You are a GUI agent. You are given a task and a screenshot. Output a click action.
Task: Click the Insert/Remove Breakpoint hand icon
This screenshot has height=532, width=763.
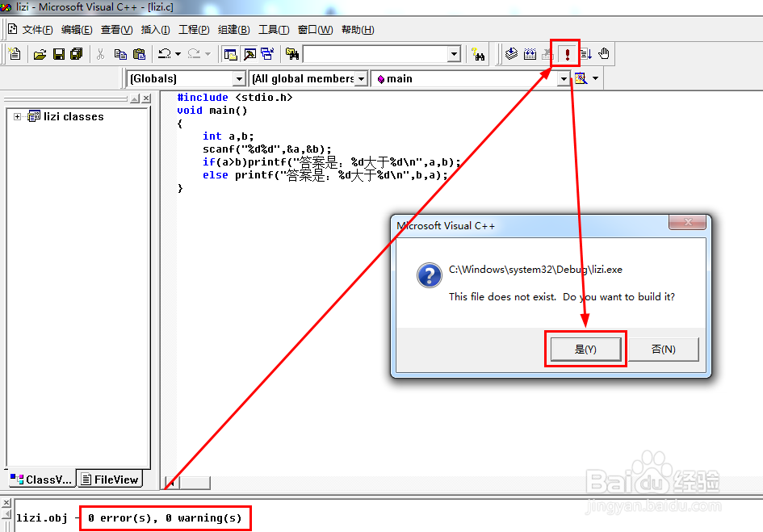[604, 54]
